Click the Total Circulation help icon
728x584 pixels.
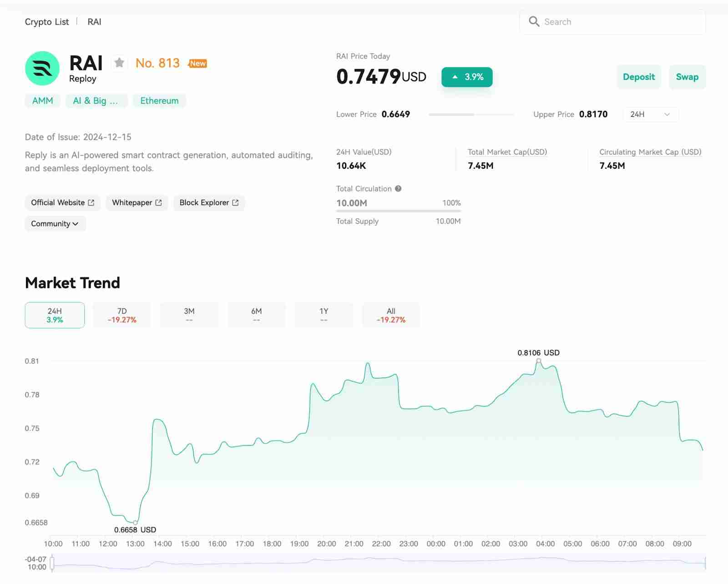tap(398, 189)
